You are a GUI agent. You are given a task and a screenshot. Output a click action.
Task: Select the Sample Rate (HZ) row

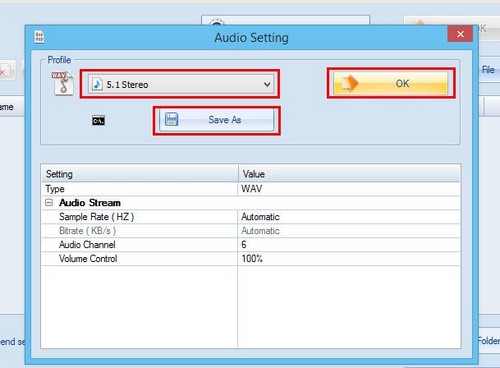pyautogui.click(x=251, y=217)
